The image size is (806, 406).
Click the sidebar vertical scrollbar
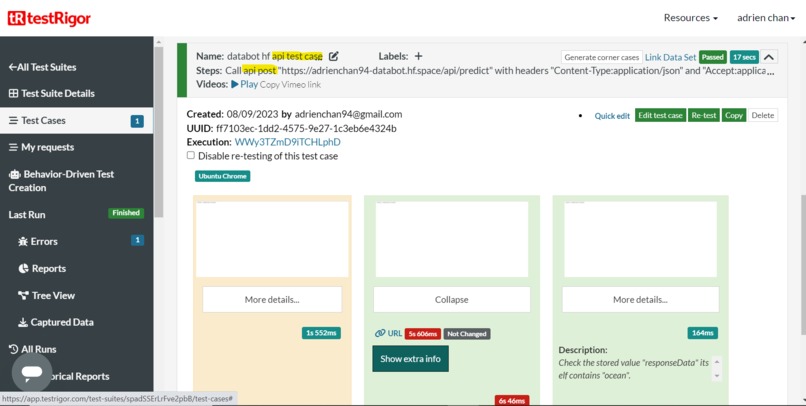pyautogui.click(x=159, y=131)
